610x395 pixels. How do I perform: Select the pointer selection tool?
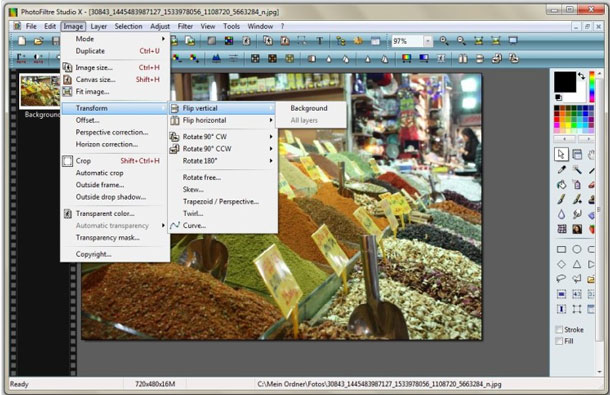561,154
